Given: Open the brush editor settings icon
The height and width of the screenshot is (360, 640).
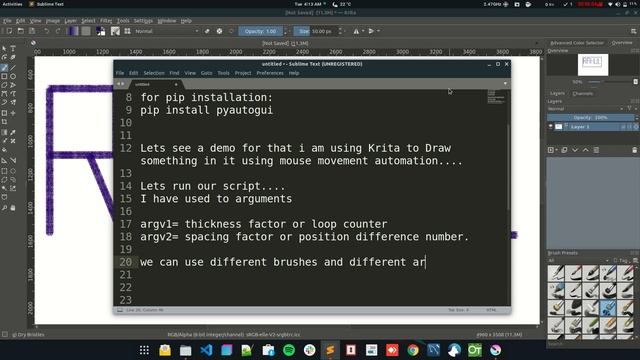Looking at the screenshot, I should 116,31.
